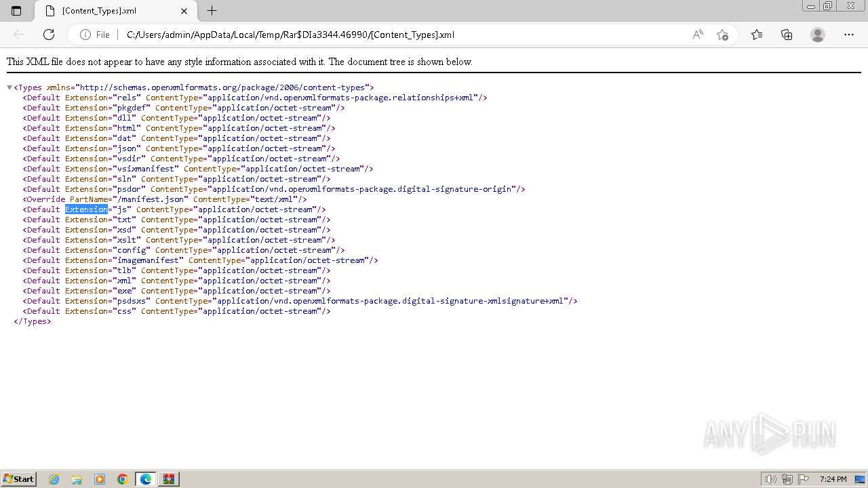The width and height of the screenshot is (868, 488).
Task: Click the 'sln' extension row
Action: 177,179
